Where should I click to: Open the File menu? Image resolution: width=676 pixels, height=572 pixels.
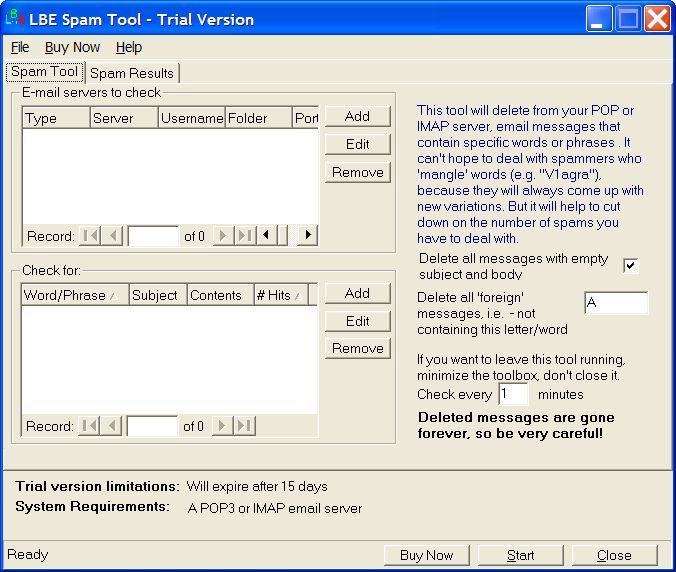tap(20, 47)
